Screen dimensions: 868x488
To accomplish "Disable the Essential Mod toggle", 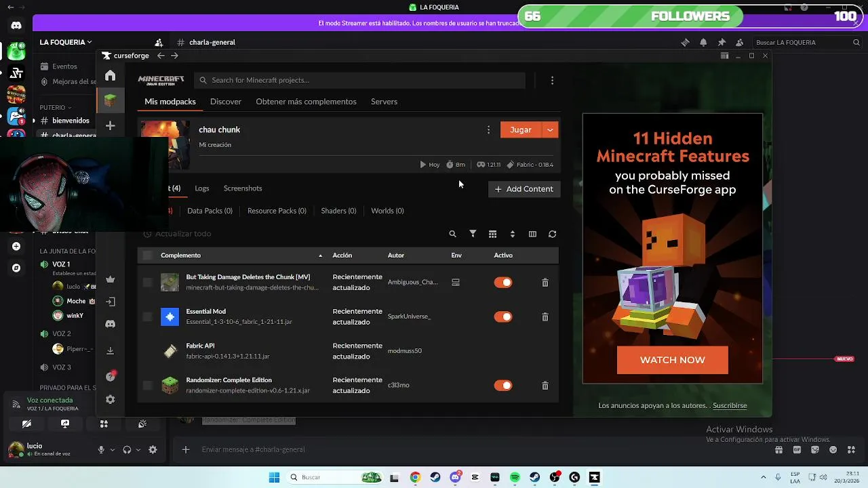I will point(502,317).
